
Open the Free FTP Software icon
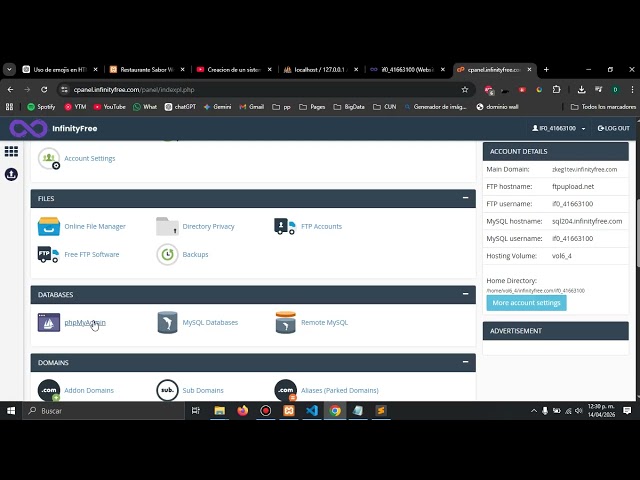tap(49, 254)
